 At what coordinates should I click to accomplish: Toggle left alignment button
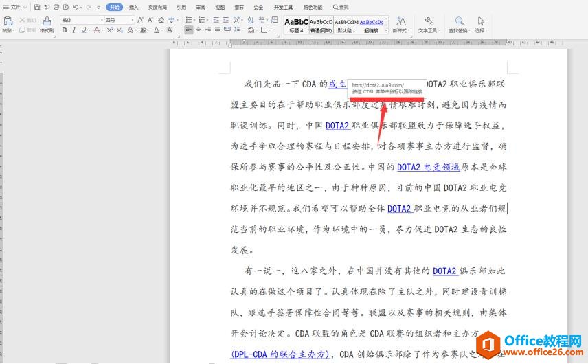(189, 30)
